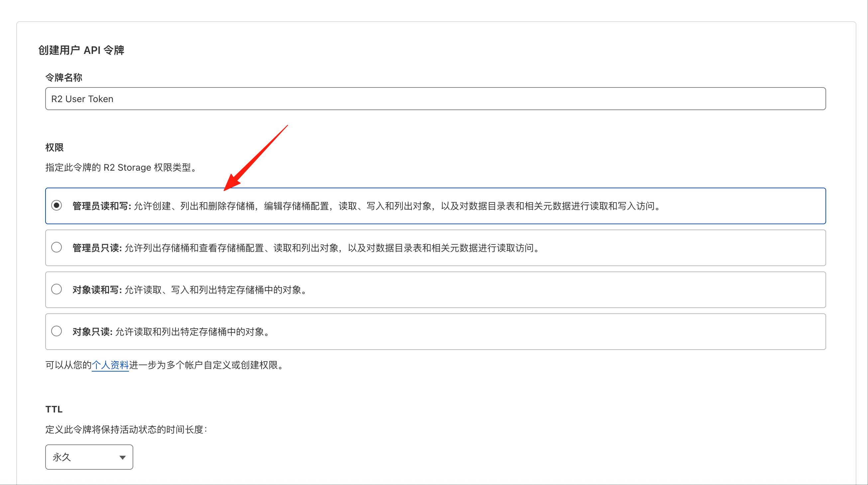The height and width of the screenshot is (485, 868).
Task: Click the TTL section heading
Action: pos(54,409)
